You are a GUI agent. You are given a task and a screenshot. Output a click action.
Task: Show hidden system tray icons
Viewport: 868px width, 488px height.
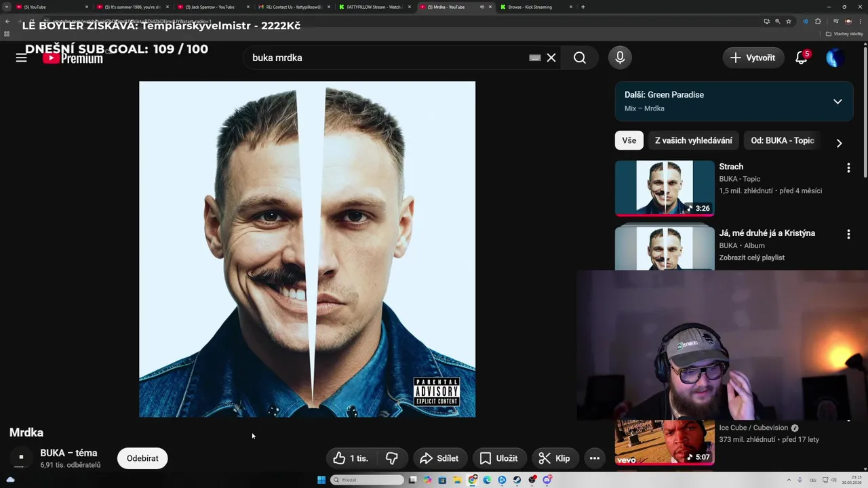pyautogui.click(x=789, y=480)
